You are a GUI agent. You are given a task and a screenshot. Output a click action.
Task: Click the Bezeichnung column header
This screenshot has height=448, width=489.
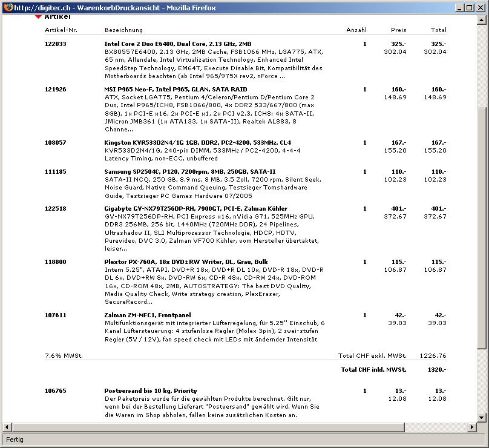point(123,30)
